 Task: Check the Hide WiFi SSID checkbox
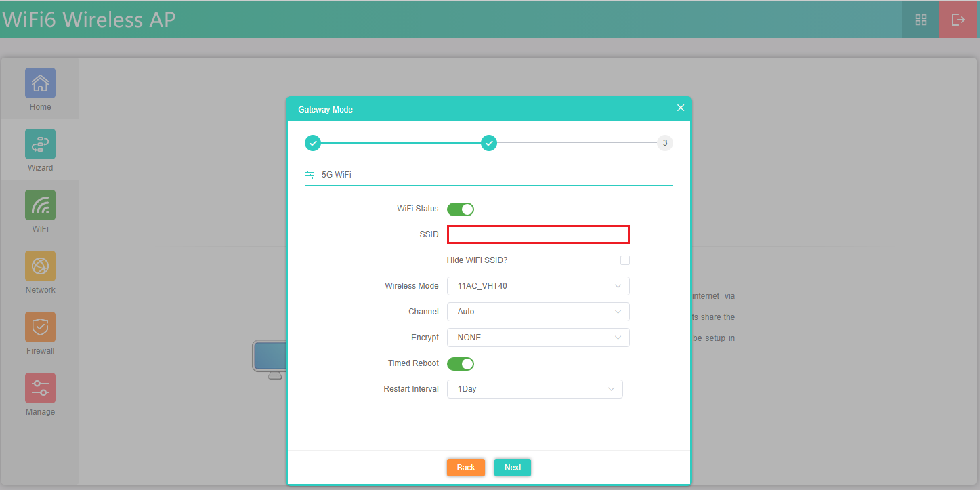pos(624,260)
